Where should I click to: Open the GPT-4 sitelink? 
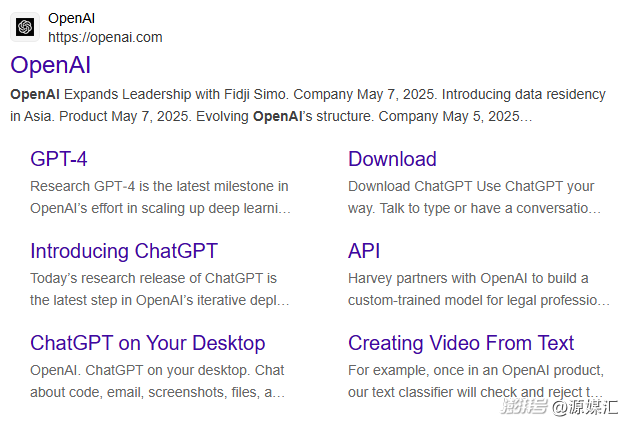click(x=59, y=159)
